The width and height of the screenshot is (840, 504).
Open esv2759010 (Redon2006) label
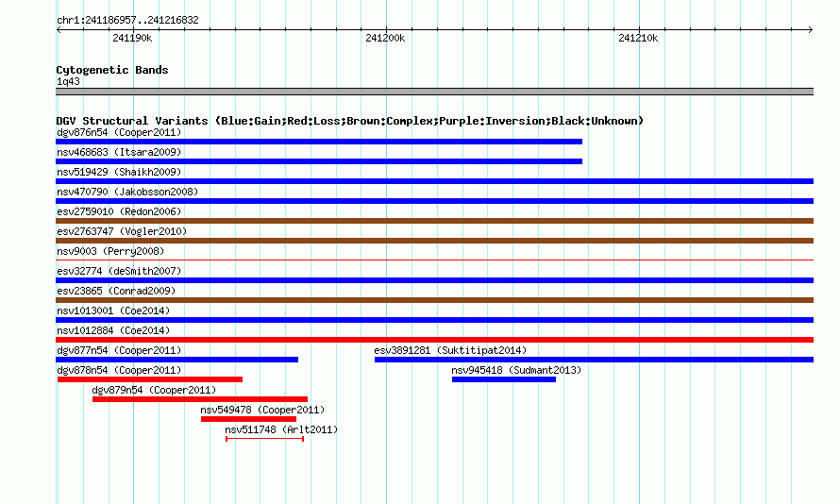coord(119,211)
